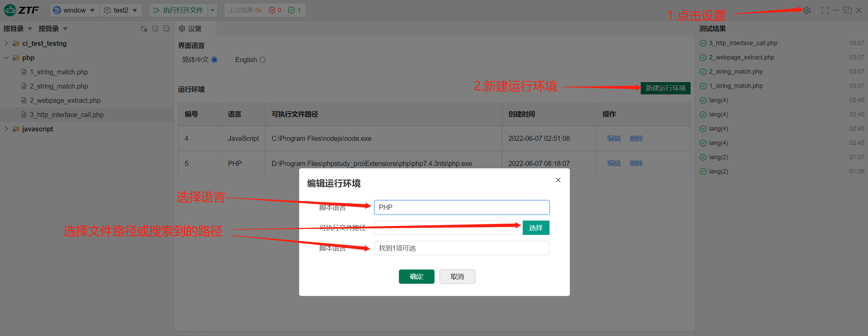Click 确定 to confirm the environment

pyautogui.click(x=416, y=277)
